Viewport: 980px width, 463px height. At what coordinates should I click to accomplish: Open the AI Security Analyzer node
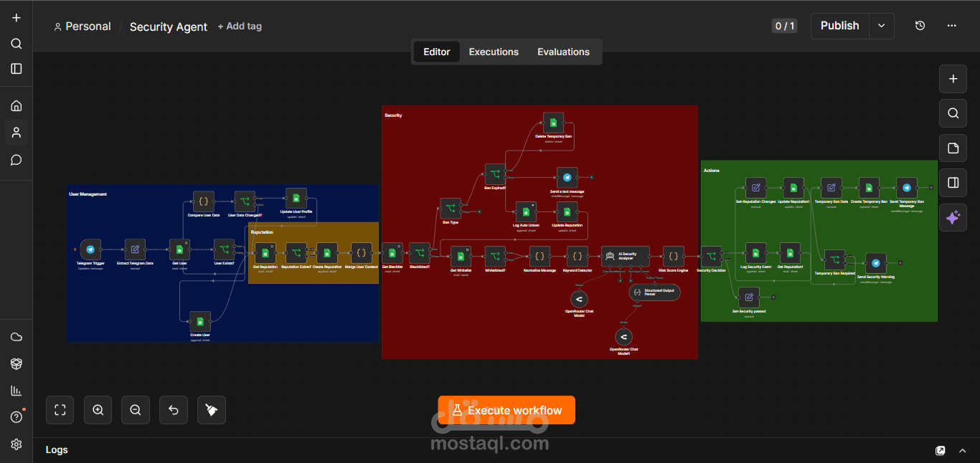click(625, 257)
